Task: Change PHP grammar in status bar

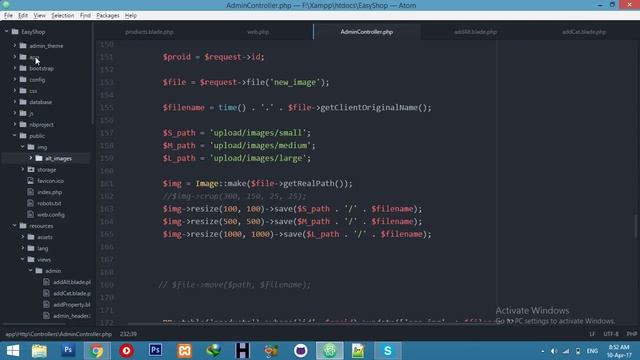Action: (631, 334)
